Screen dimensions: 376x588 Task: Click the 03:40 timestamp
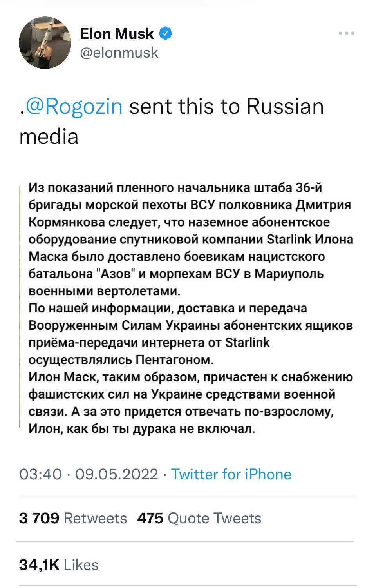40,474
